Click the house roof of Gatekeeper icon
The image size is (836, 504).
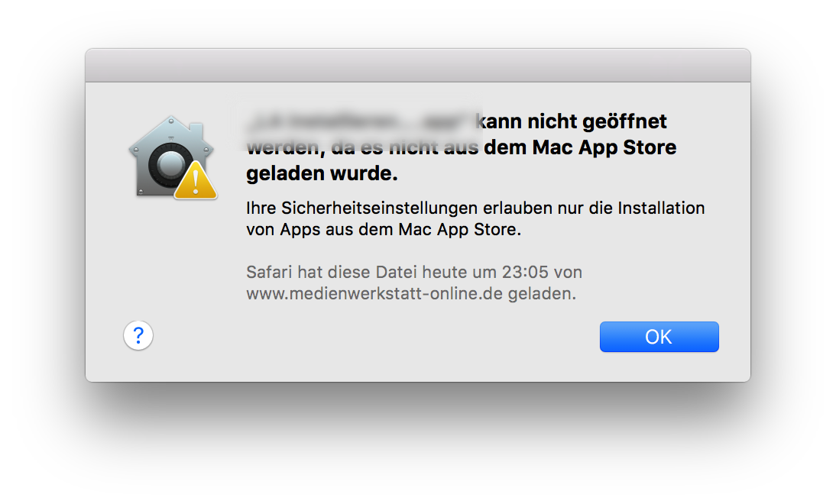pos(170,127)
